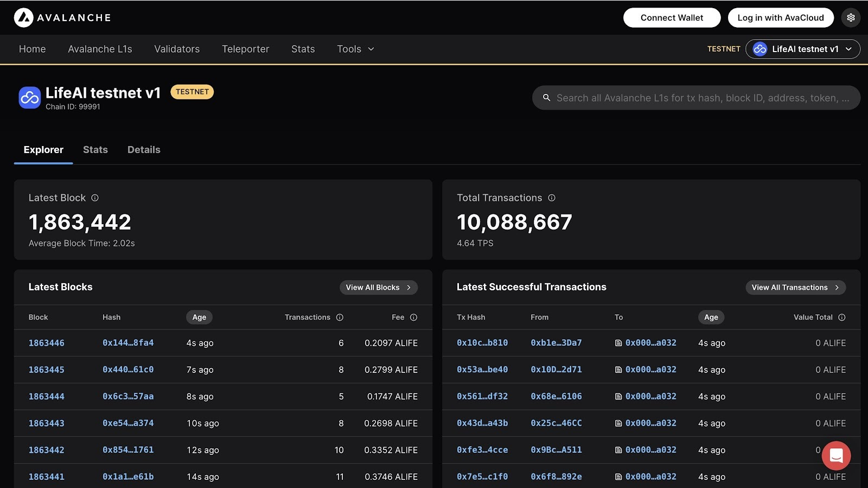The image size is (868, 488).
Task: Open sender address 0xb1e…3Da7
Action: pyautogui.click(x=556, y=343)
